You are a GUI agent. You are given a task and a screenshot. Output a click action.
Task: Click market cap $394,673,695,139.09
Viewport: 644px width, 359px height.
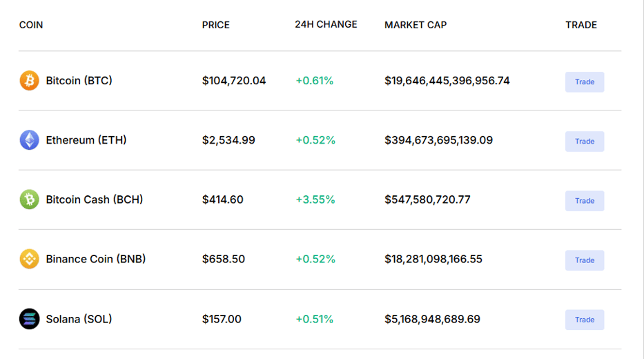click(x=438, y=140)
